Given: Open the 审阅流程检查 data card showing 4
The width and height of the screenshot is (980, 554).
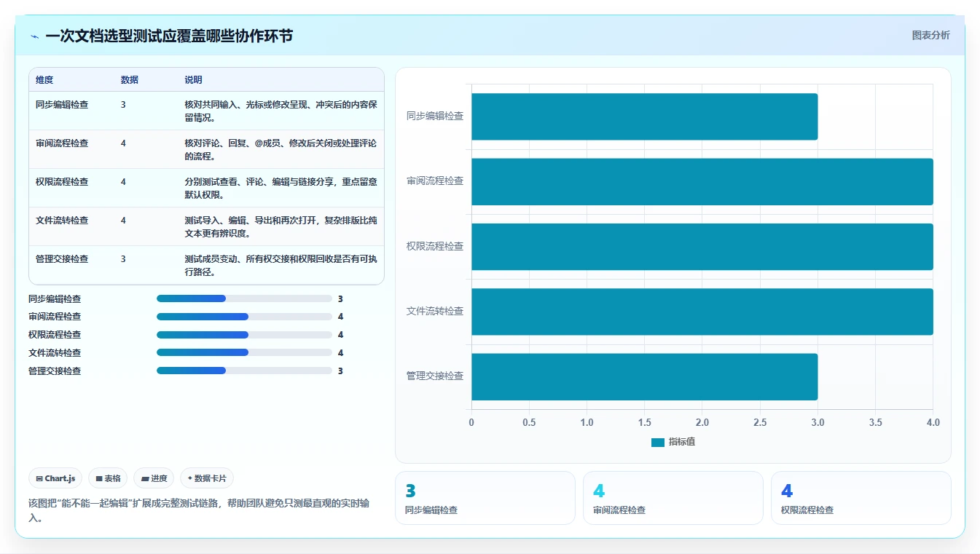Looking at the screenshot, I should [x=673, y=498].
